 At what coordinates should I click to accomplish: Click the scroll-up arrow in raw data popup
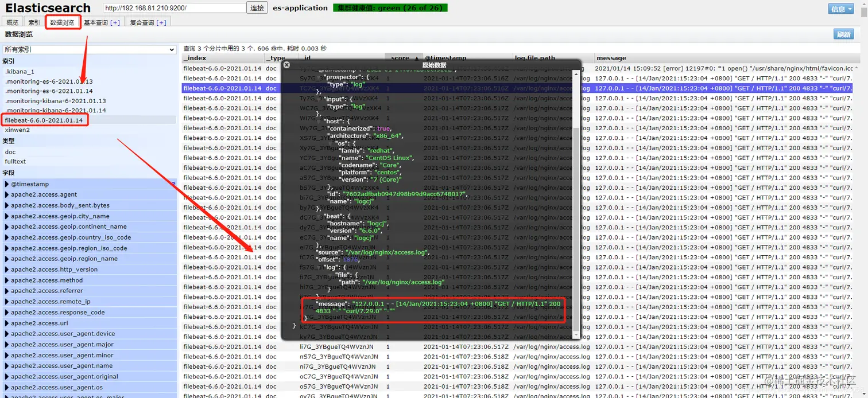coord(576,75)
